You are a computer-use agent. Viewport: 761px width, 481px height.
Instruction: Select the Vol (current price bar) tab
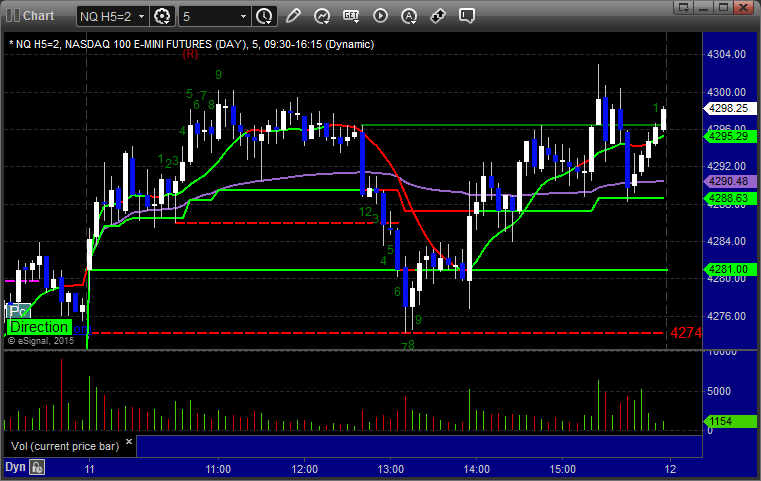[65, 446]
